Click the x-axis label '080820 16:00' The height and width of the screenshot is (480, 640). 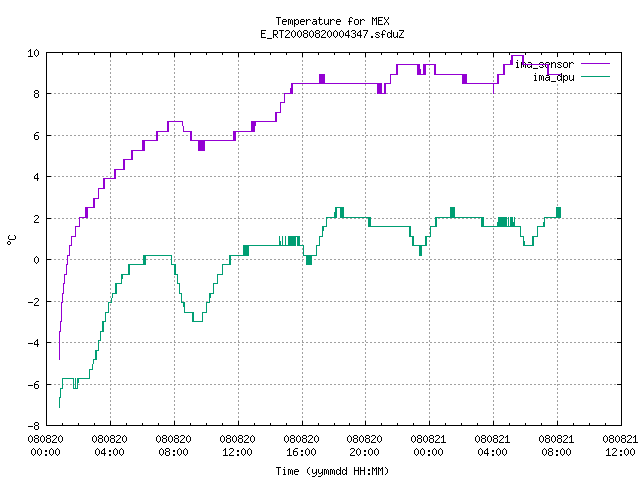click(301, 446)
